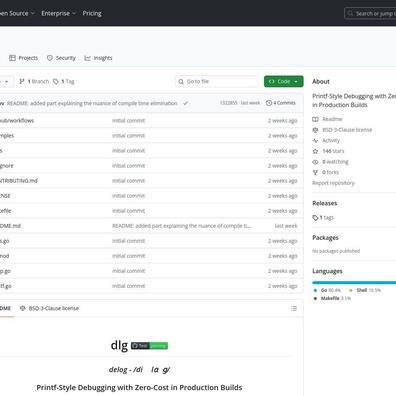Open commit hash 1322855

point(229,103)
